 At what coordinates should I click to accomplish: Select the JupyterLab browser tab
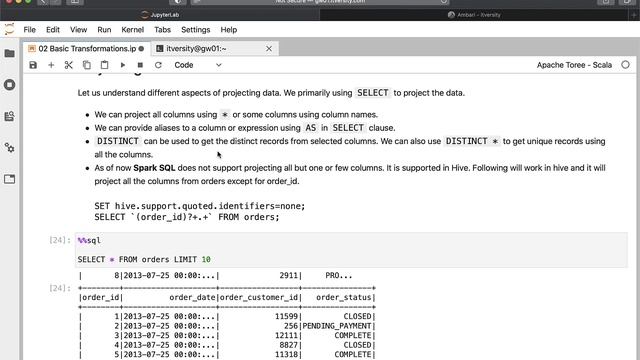click(x=160, y=15)
